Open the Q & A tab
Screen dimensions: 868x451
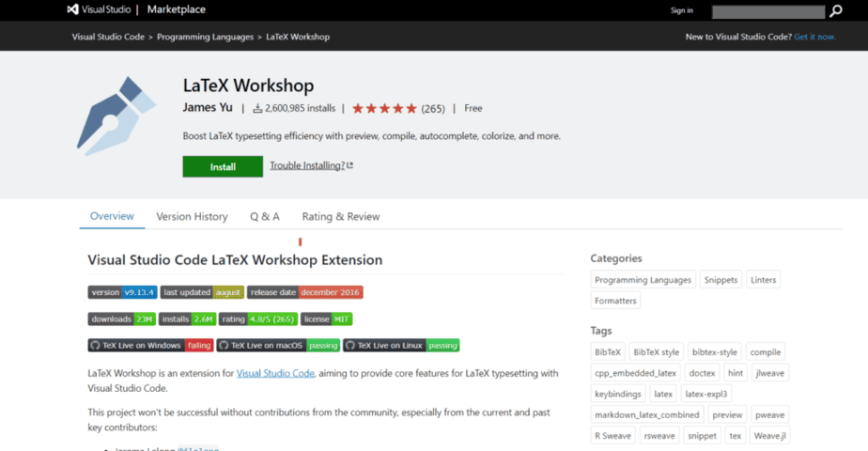click(265, 216)
